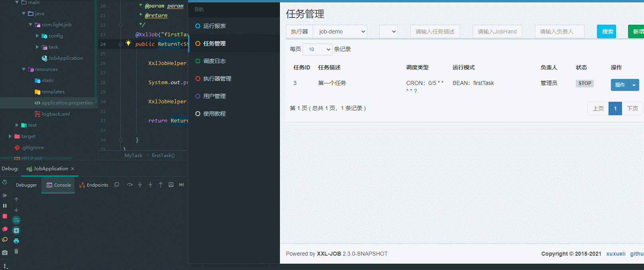Image resolution: width=644 pixels, height=270 pixels.
Task: Click the console up arrow icon
Action: 16,199
